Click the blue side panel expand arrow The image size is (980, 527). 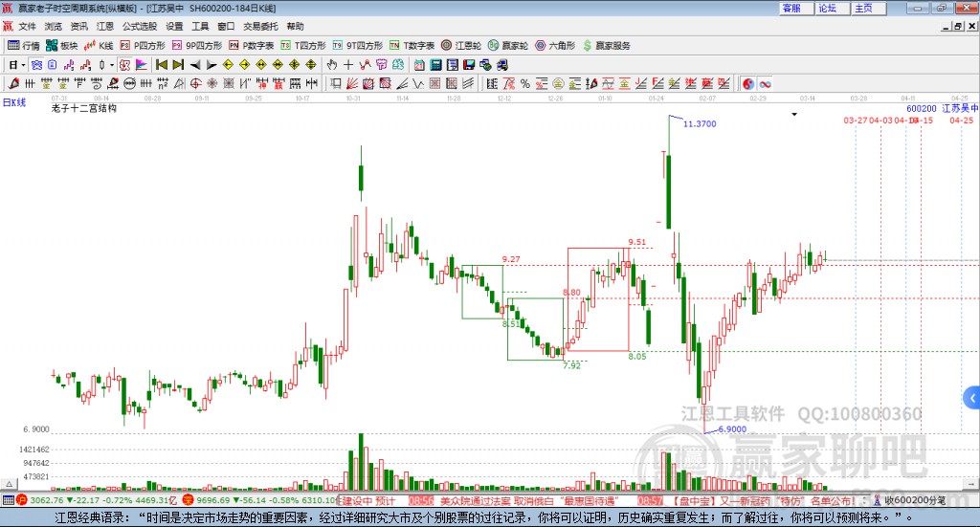pos(972,398)
